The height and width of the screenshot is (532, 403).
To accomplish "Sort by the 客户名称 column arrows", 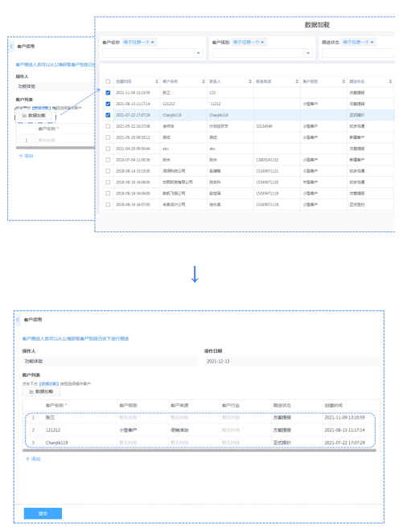I will (x=204, y=81).
